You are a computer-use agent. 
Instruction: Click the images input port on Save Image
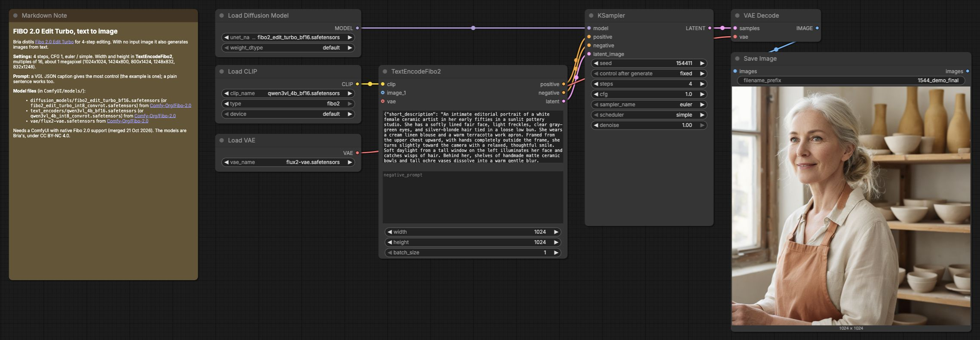point(735,71)
